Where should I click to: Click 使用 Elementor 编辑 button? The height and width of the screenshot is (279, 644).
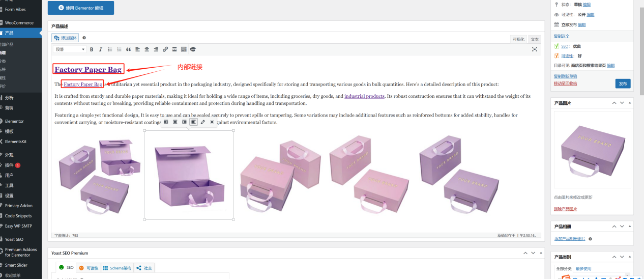(x=81, y=8)
